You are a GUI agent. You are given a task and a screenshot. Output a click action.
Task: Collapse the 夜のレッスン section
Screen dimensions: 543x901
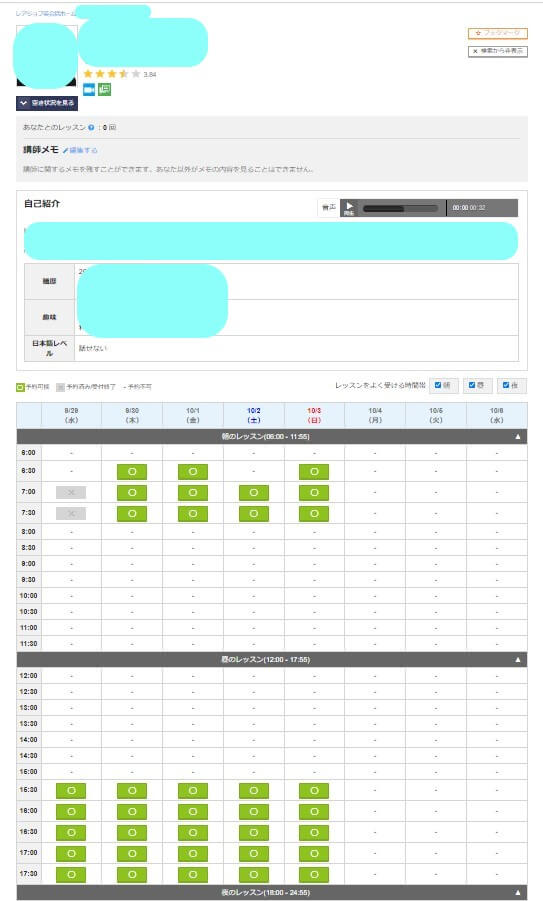518,893
